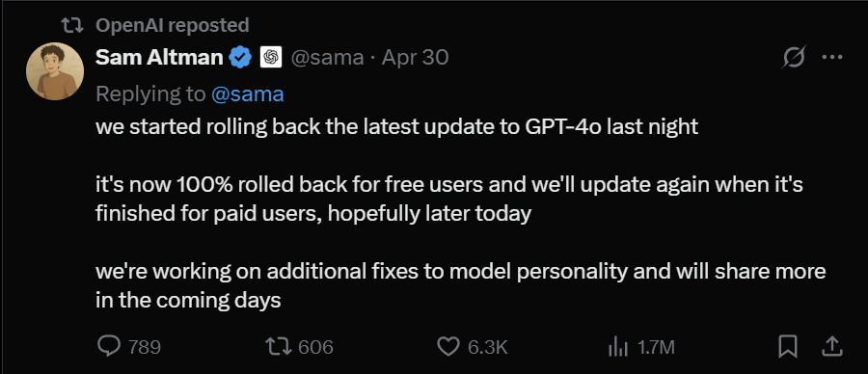
Task: Click the blue @sama in 'Replying to'
Action: (x=248, y=94)
